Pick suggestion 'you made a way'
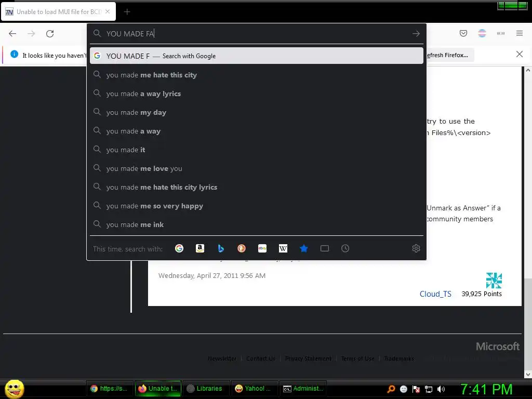The image size is (532, 399). point(257,131)
